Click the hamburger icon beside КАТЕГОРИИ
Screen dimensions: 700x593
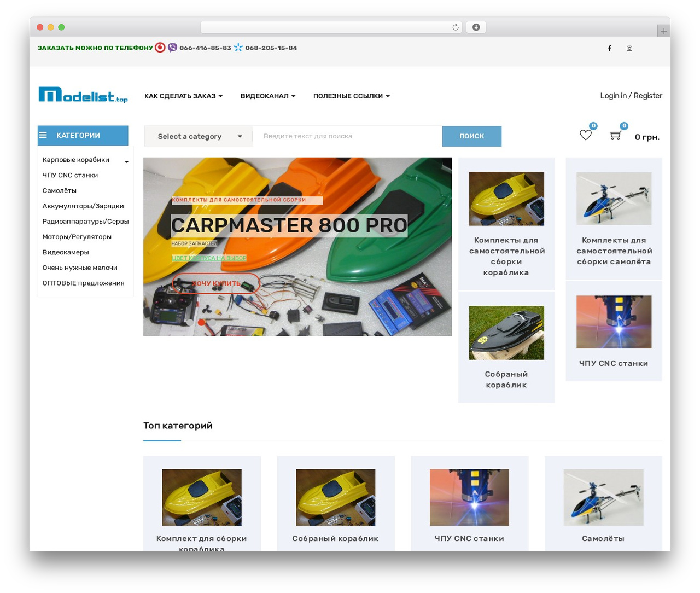(43, 135)
